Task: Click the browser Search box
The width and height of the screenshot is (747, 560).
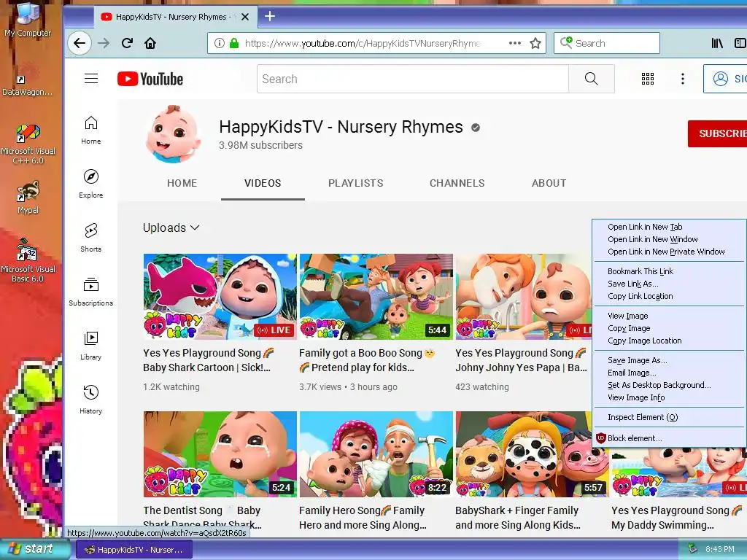Action: 607,43
